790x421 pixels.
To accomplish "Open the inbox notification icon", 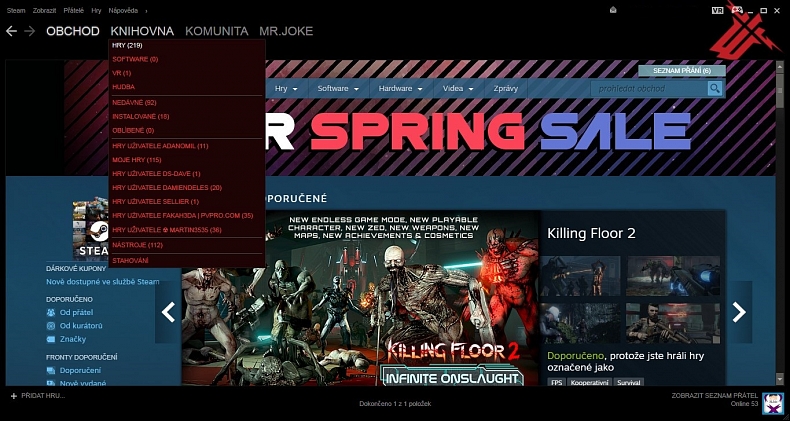I will (x=613, y=10).
